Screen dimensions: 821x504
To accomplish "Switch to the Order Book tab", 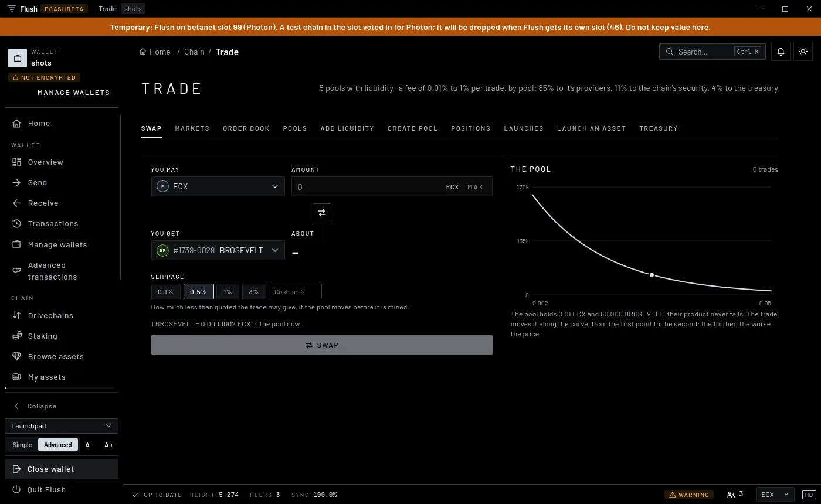I will 246,128.
